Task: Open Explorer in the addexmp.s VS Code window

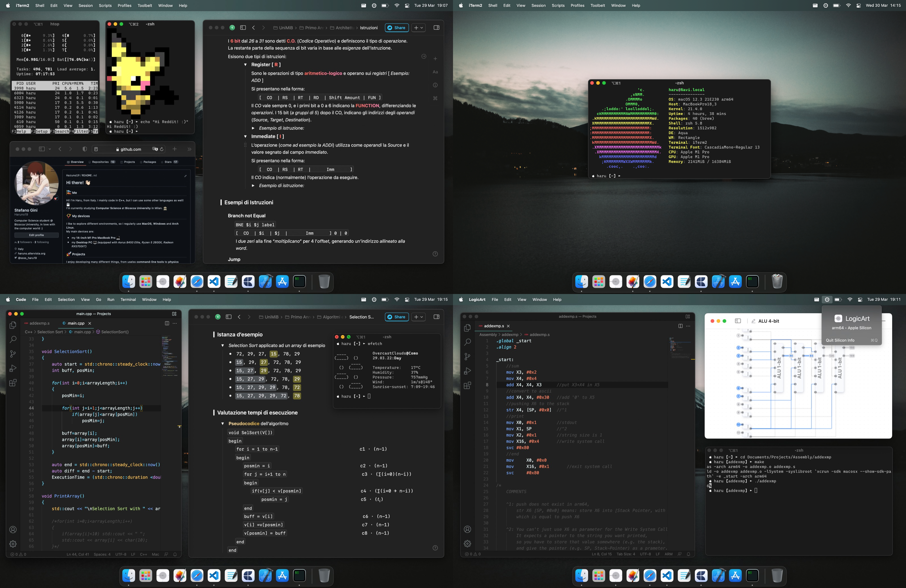Action: point(467,328)
